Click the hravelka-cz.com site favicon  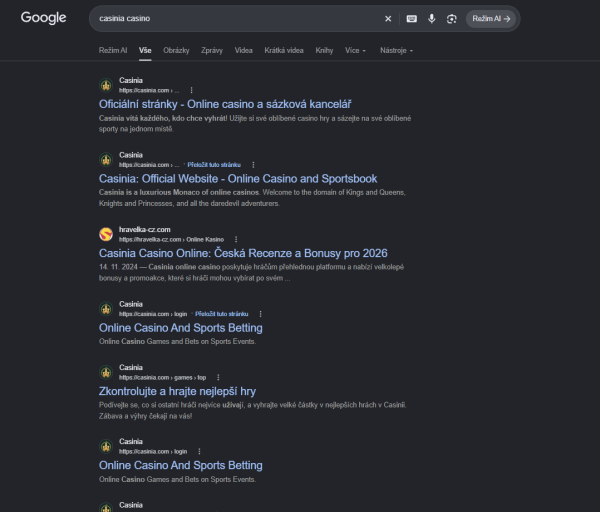pos(106,234)
